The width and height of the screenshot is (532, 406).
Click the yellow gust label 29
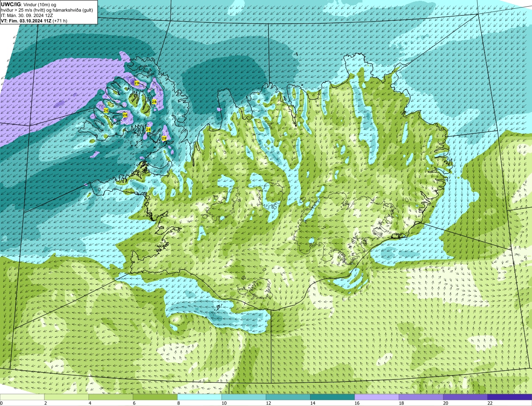click(137, 83)
